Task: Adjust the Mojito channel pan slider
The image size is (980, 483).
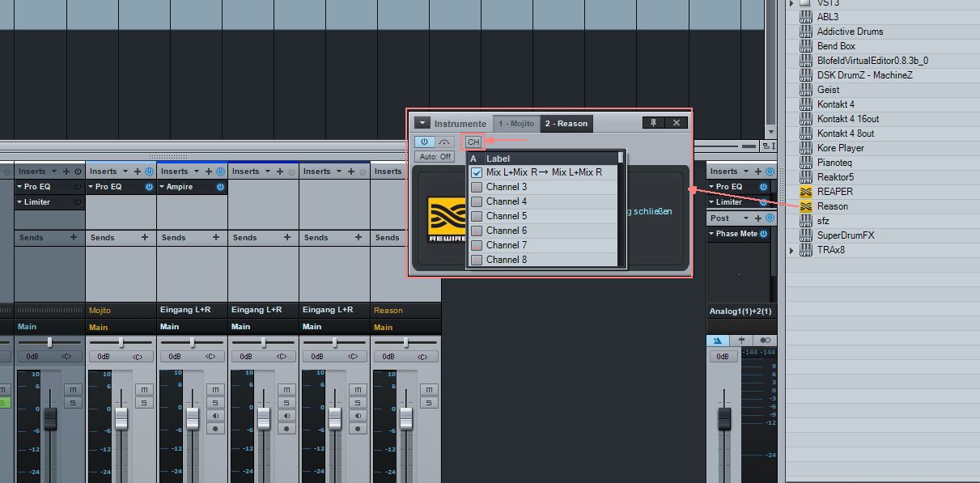Action: coord(121,342)
